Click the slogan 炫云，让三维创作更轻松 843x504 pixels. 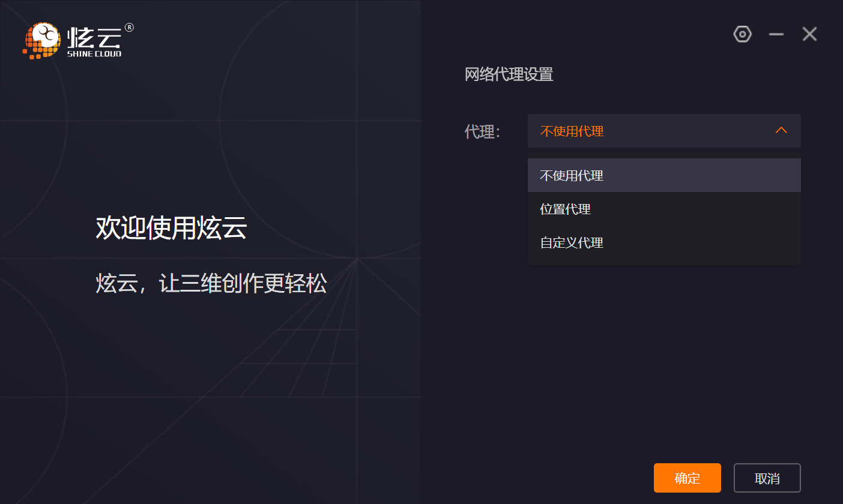(211, 283)
